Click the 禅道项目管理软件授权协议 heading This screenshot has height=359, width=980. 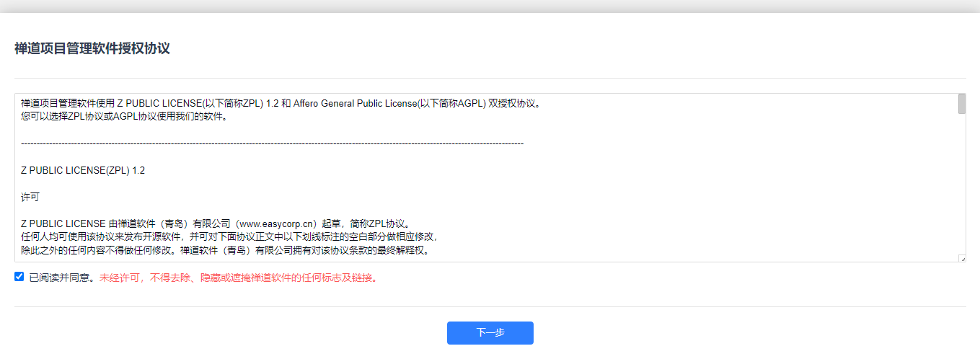click(92, 48)
